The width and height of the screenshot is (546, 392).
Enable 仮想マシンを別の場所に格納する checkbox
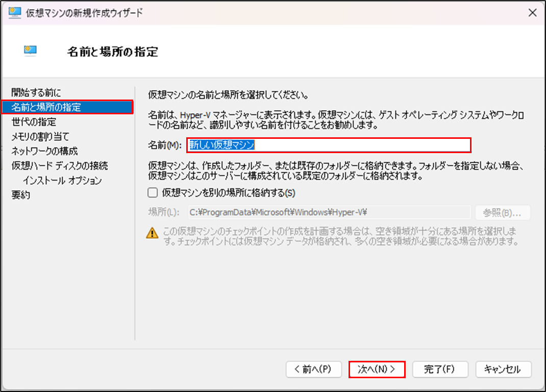click(x=153, y=193)
